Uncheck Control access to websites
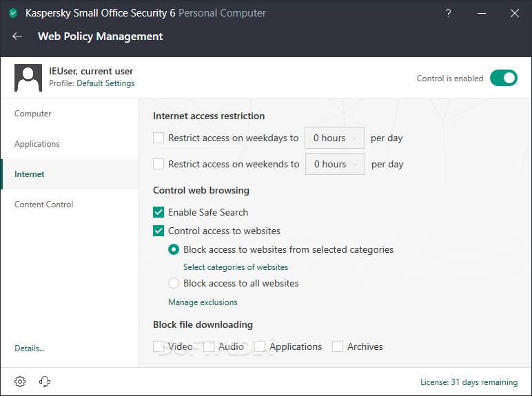The image size is (532, 396). click(158, 231)
